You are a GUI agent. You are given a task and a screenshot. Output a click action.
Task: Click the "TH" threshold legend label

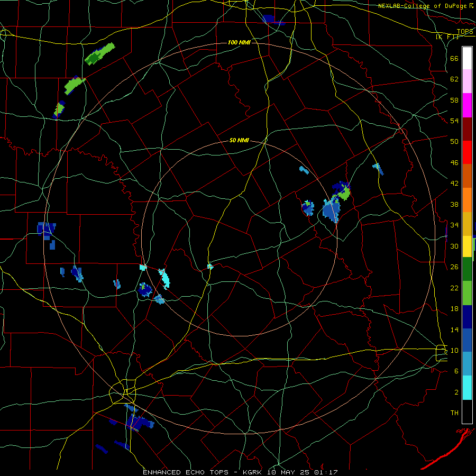pos(454,413)
